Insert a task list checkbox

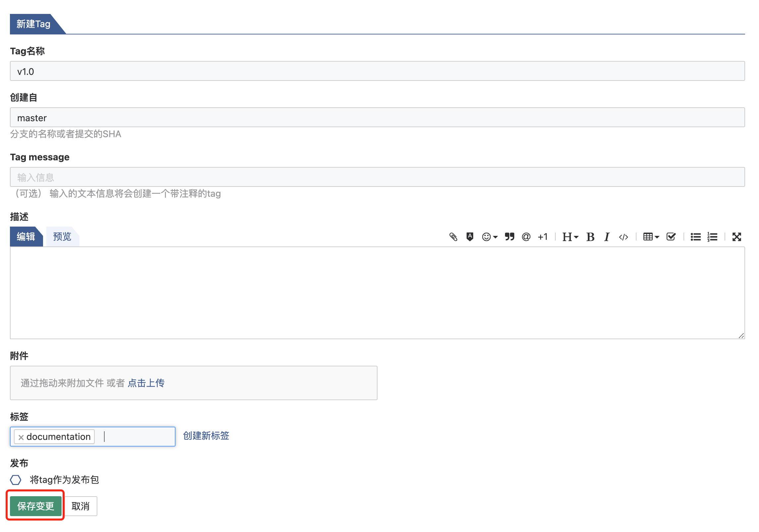pos(671,237)
